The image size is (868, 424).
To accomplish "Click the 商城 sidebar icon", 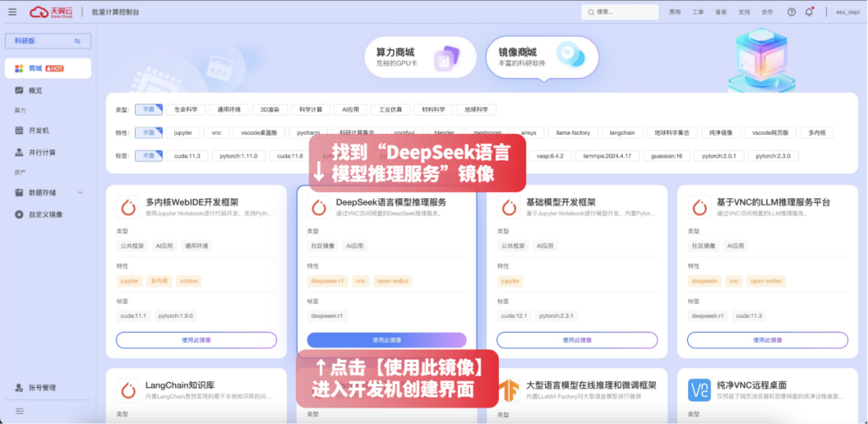I will (x=18, y=68).
